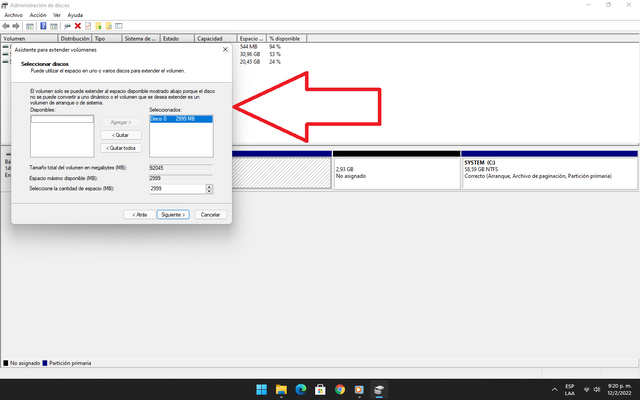The height and width of the screenshot is (400, 640).
Task: Click the Estado column header
Action: (177, 38)
